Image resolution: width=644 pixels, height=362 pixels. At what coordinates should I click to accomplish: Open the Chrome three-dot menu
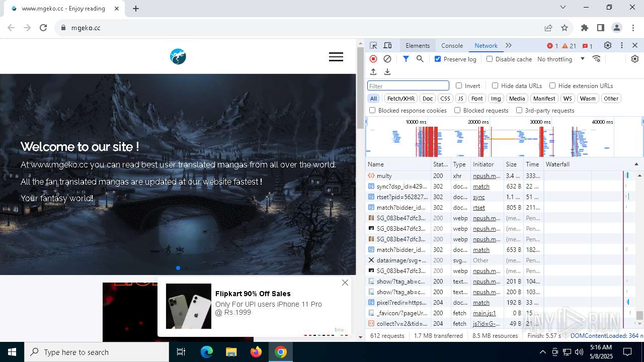pyautogui.click(x=633, y=28)
